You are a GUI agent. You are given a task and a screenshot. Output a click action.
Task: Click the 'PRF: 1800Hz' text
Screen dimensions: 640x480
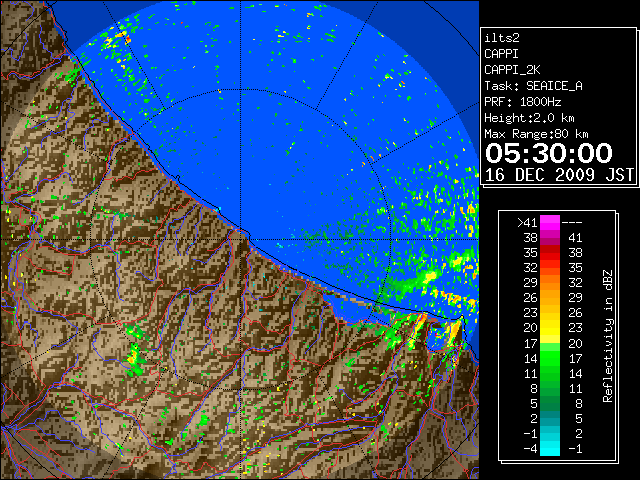coord(522,102)
